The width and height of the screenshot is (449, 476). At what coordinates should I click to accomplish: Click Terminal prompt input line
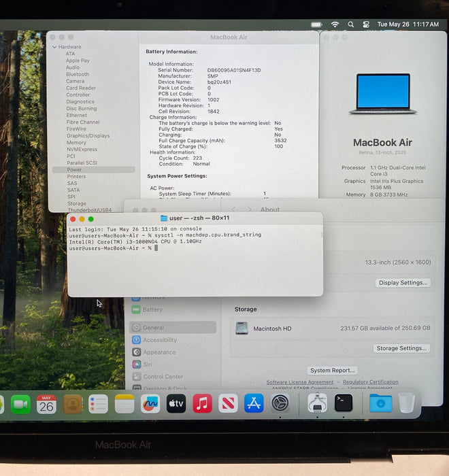click(x=113, y=248)
